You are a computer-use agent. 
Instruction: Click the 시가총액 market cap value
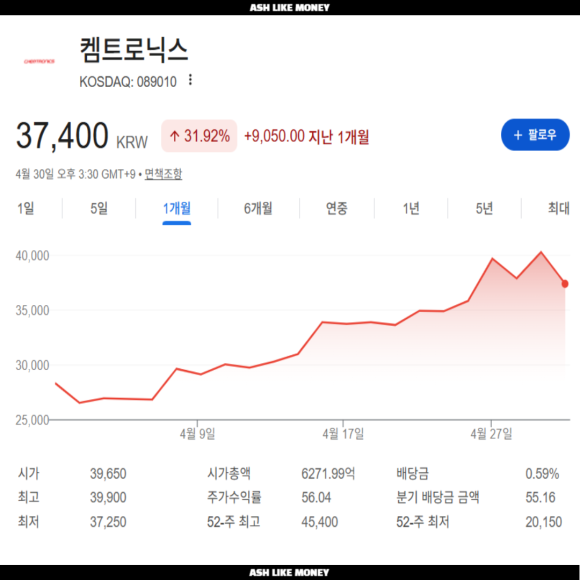328,474
